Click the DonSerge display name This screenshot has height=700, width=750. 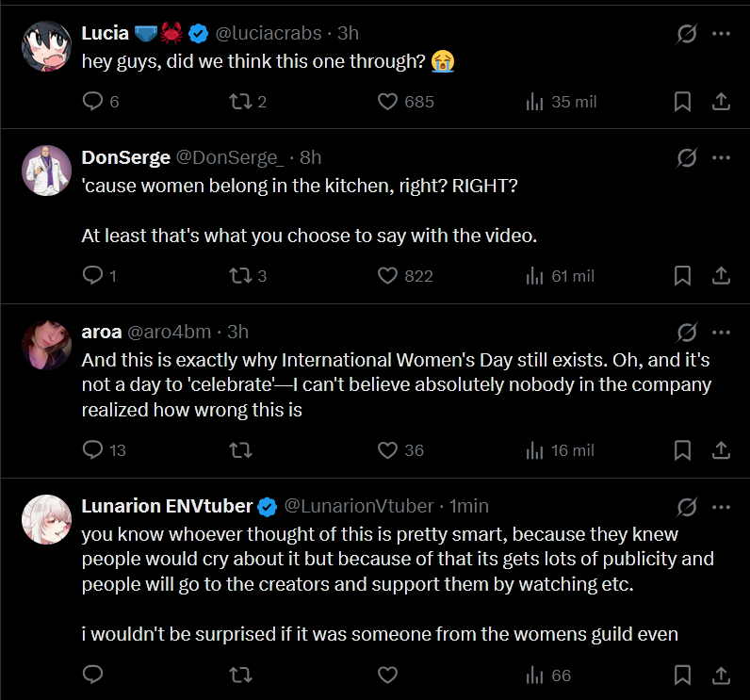click(126, 157)
